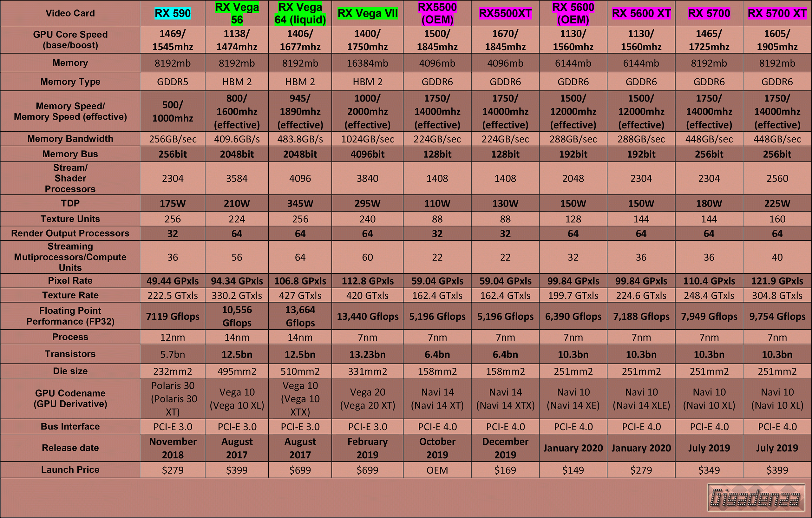Viewport: 812px width, 518px height.
Task: Select the 13.23bn transistors cell
Action: (x=368, y=354)
